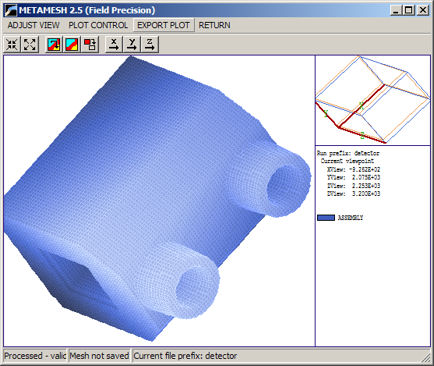This screenshot has height=366, width=434.
Task: Click the 'Mesh not saved' status entry
Action: [99, 356]
